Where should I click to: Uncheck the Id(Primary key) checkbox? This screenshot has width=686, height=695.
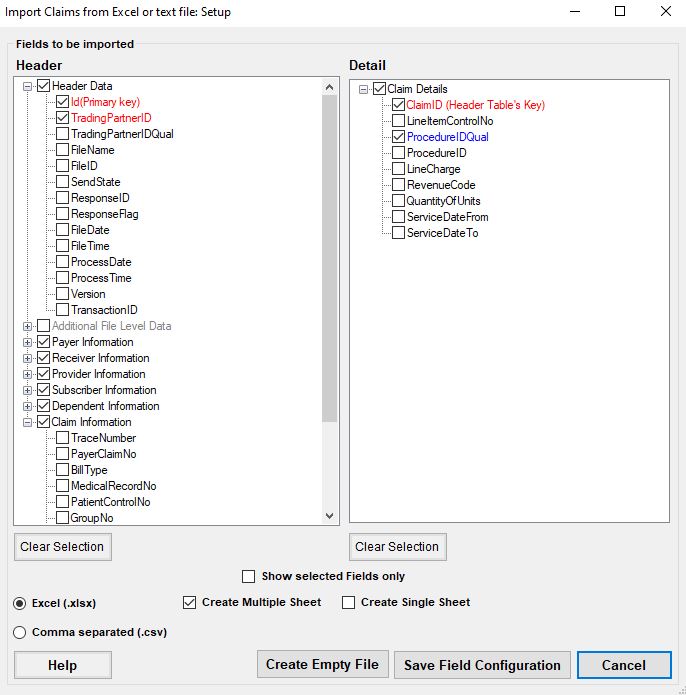(x=62, y=102)
